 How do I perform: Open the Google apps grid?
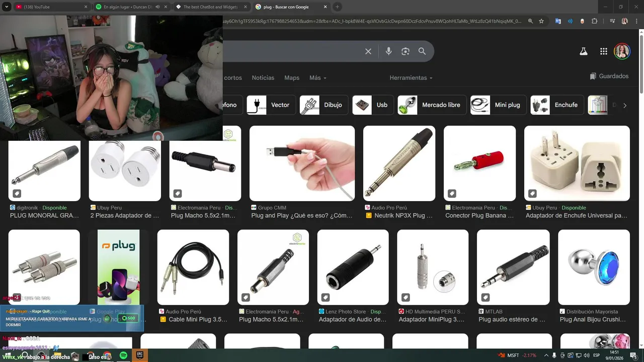click(604, 51)
